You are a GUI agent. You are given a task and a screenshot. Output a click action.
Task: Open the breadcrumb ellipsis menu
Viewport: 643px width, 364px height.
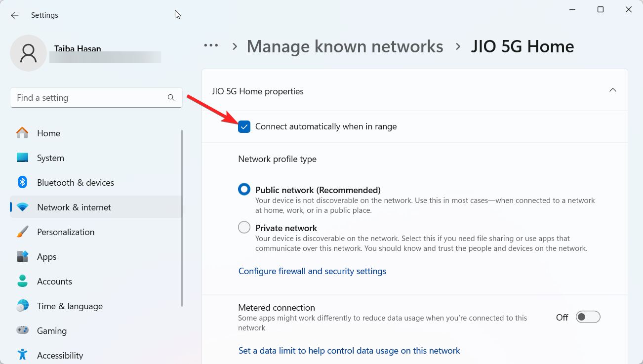click(x=211, y=45)
